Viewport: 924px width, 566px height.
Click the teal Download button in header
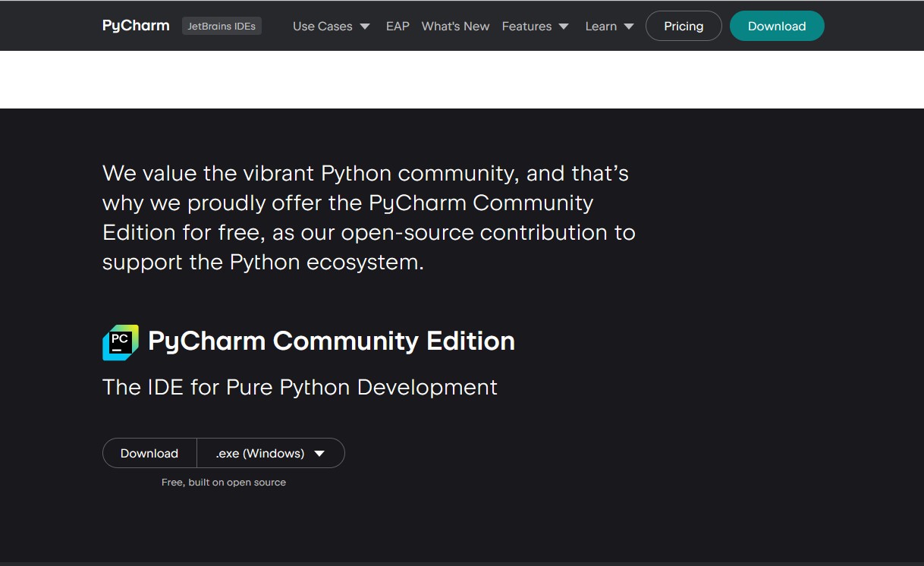tap(777, 26)
